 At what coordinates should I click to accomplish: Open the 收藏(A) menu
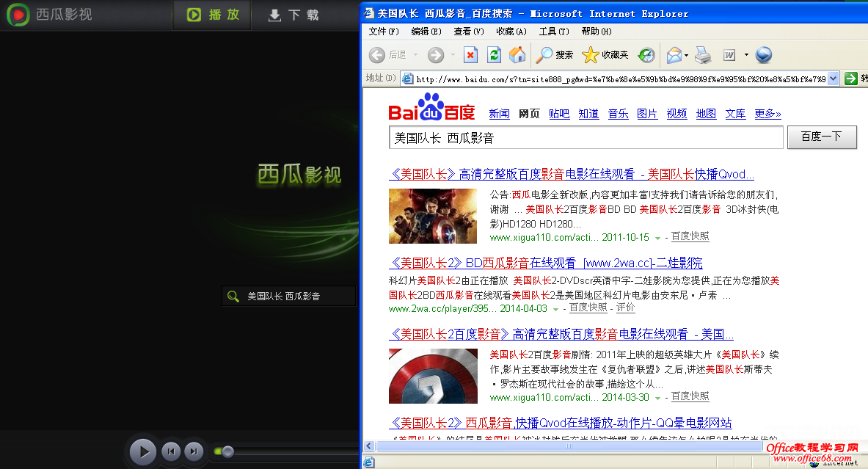511,32
